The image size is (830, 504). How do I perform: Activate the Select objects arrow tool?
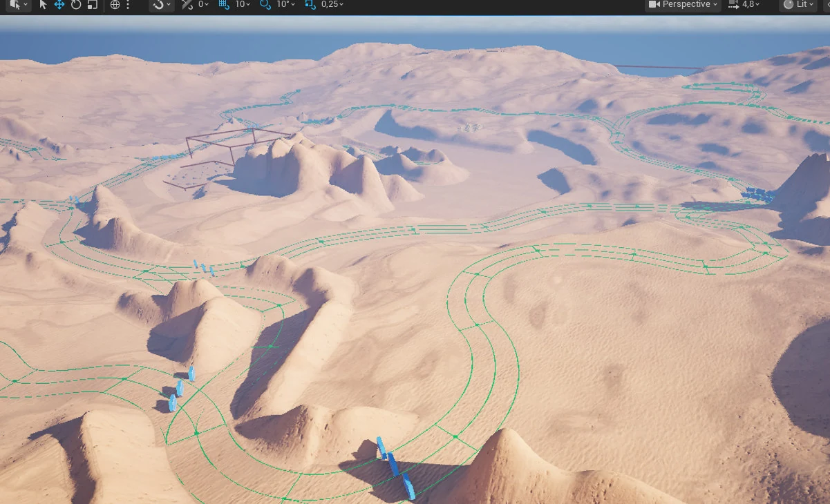point(43,5)
